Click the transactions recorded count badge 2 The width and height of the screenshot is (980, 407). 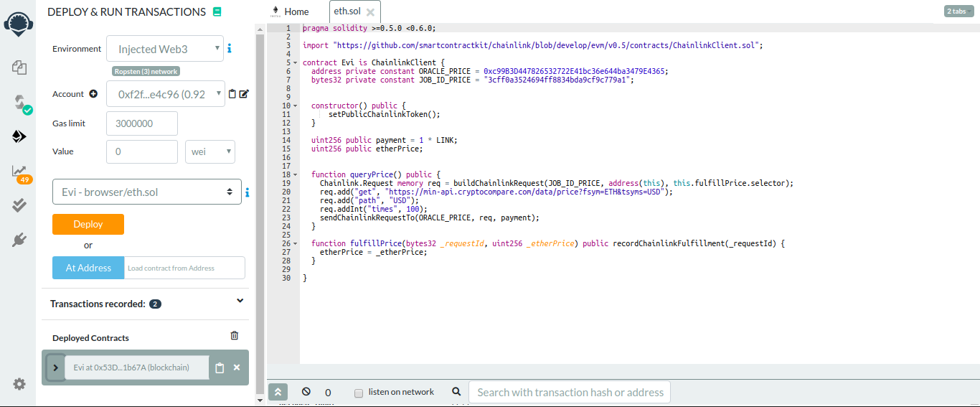155,304
